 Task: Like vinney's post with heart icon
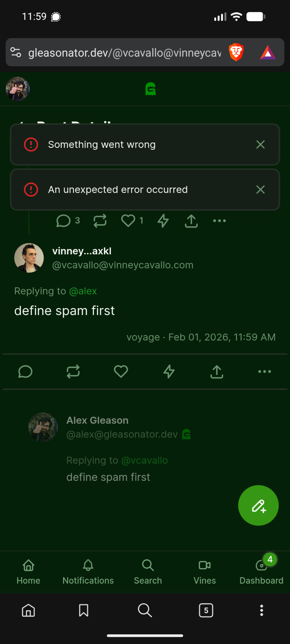(x=121, y=372)
